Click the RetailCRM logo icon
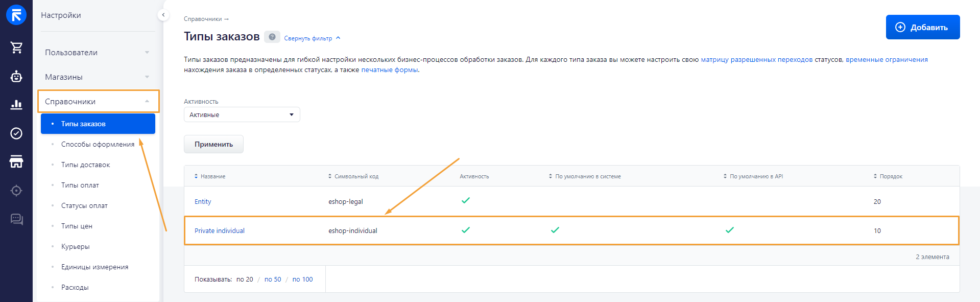Image resolution: width=980 pixels, height=302 pixels. (16, 15)
